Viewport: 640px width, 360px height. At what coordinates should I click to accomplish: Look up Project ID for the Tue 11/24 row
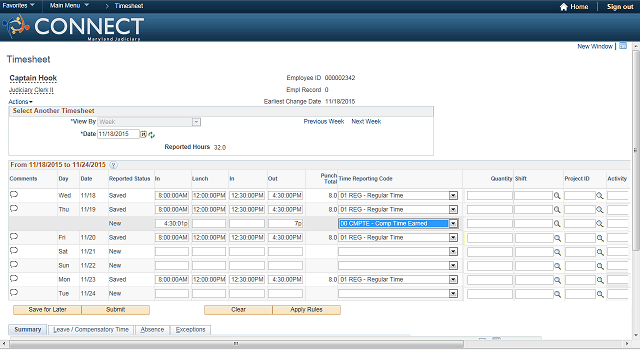point(600,294)
